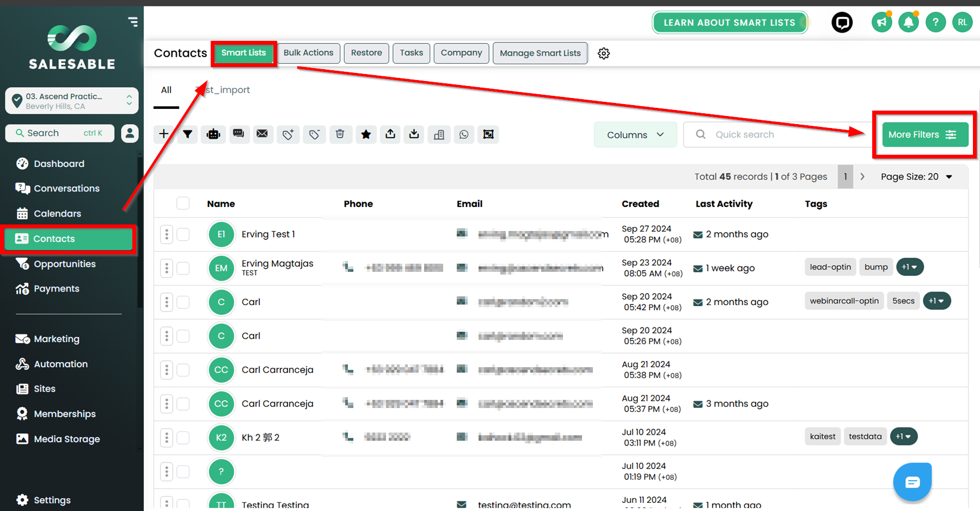Open the location switcher Ascend Practice

pyautogui.click(x=72, y=101)
